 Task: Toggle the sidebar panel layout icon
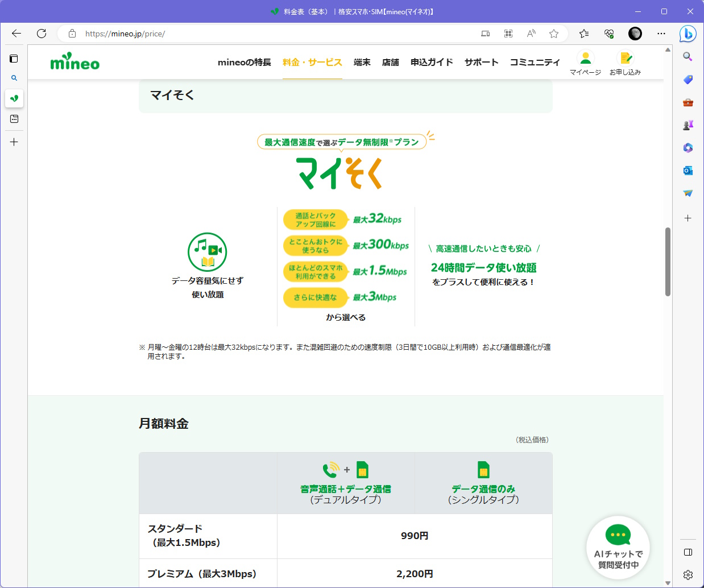(688, 552)
